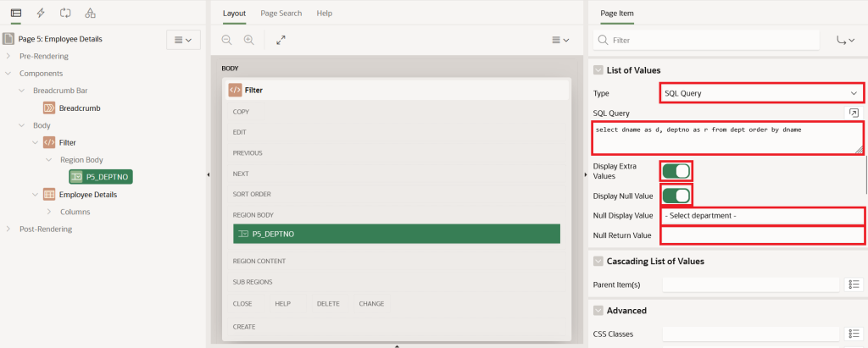Zoom out the layout view
Viewport: 868px width, 348px height.
(226, 40)
